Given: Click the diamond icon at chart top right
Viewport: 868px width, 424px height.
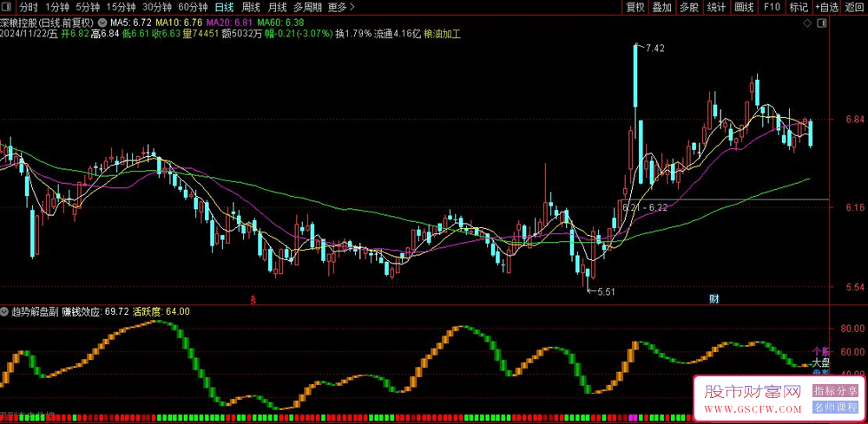Looking at the screenshot, I should pos(807,23).
